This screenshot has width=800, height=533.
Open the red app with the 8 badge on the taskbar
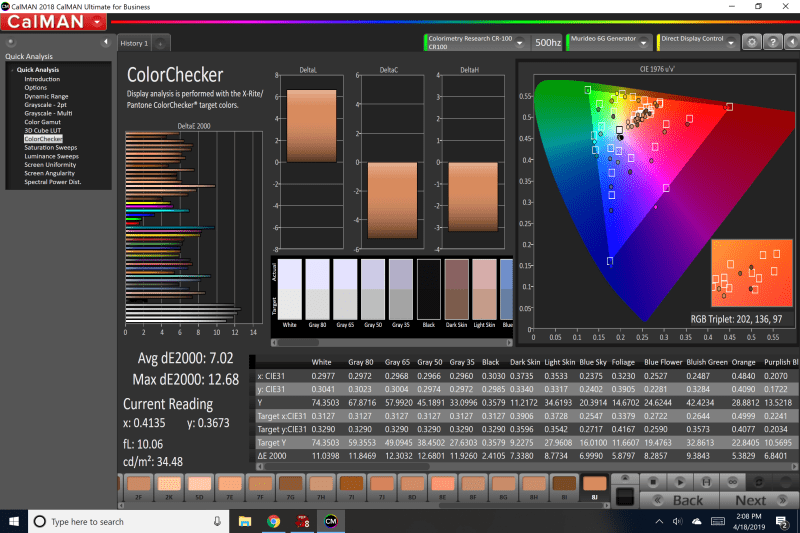(x=302, y=521)
